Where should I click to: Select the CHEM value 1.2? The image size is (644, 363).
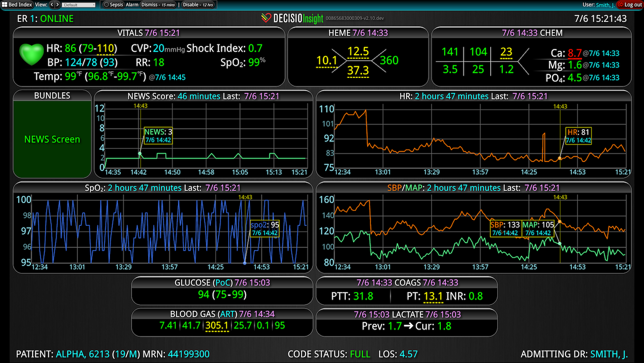pos(506,70)
